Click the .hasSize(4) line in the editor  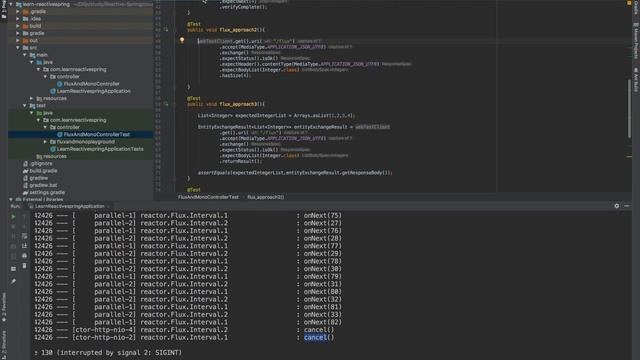pyautogui.click(x=236, y=76)
